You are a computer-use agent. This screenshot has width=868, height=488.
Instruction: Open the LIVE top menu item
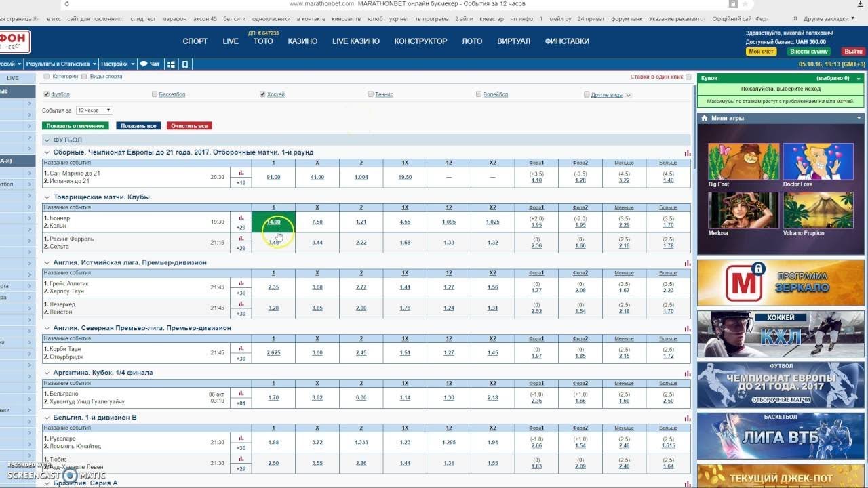click(x=231, y=41)
